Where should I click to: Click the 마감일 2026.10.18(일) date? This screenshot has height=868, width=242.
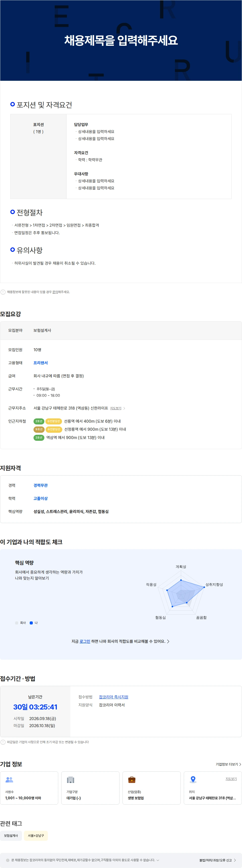click(42, 725)
